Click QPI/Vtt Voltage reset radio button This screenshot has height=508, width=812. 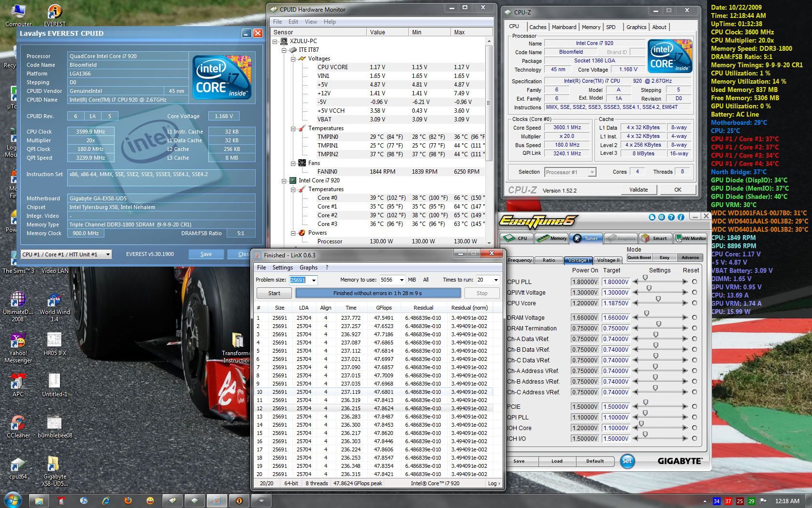(695, 292)
